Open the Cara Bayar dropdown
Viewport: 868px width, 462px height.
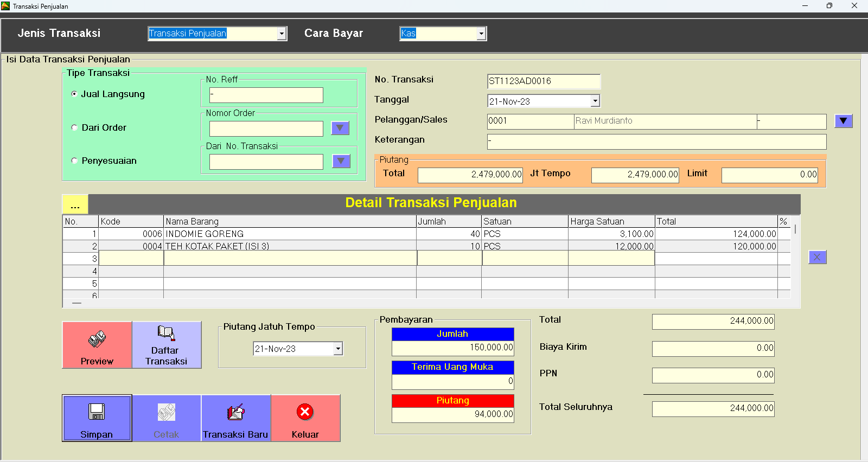pyautogui.click(x=481, y=34)
